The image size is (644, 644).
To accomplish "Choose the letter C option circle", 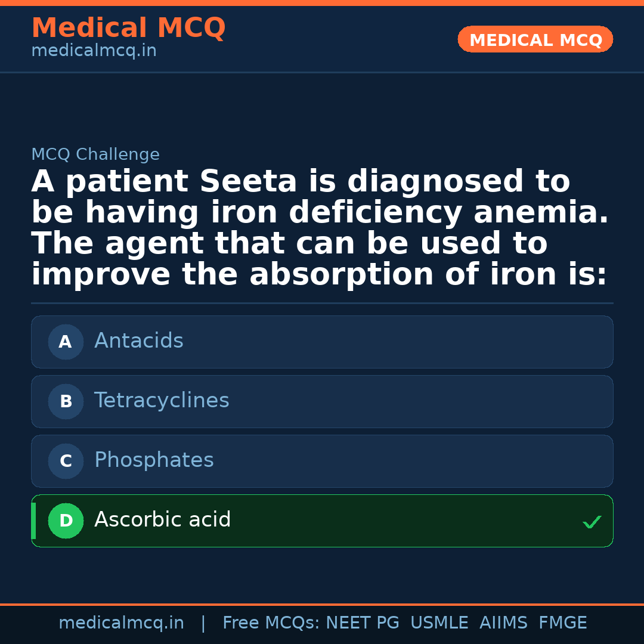I will 66,461.
